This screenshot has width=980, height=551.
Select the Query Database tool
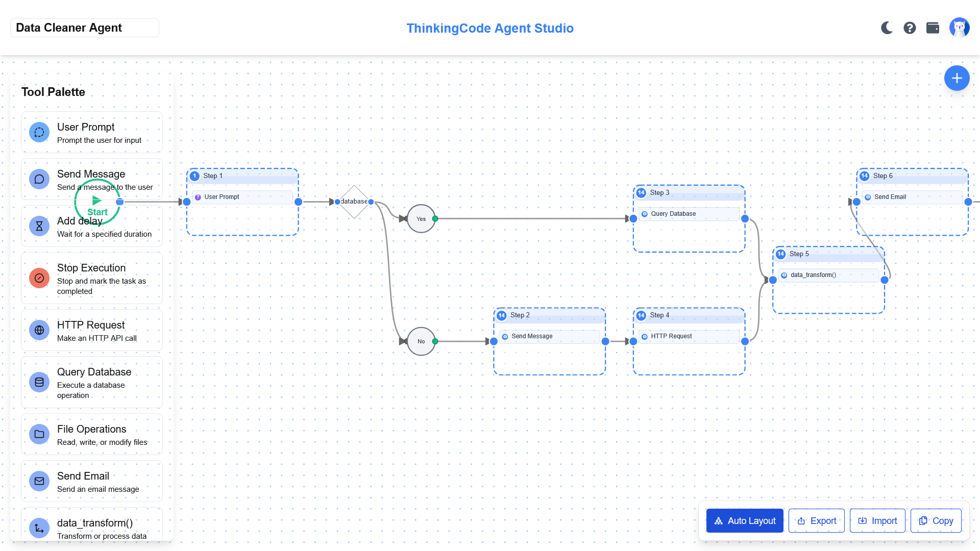tap(91, 382)
